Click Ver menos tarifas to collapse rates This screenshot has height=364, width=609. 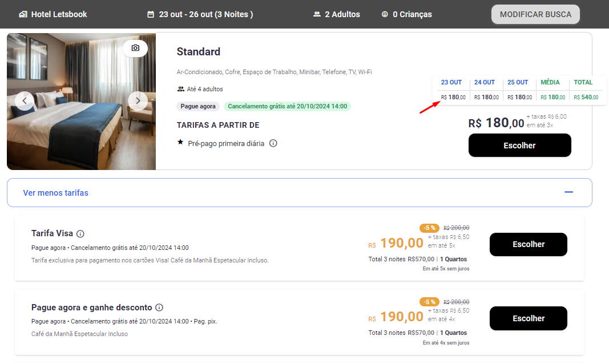point(55,193)
